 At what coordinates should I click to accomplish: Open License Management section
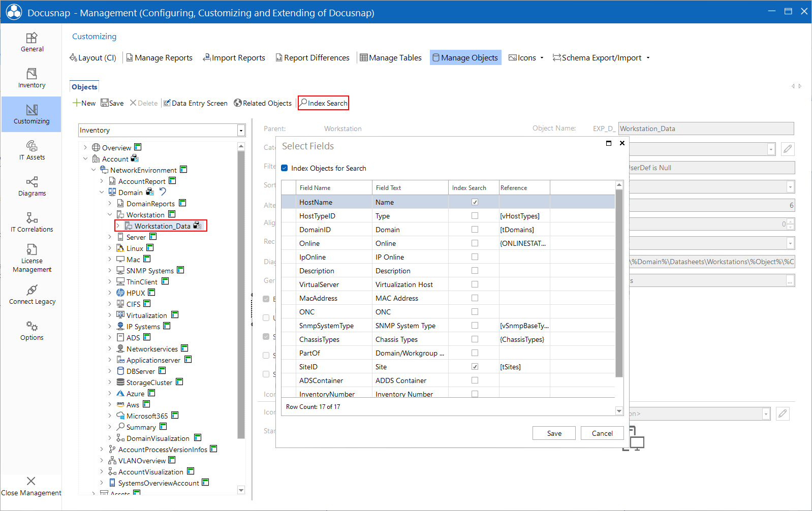(32, 258)
